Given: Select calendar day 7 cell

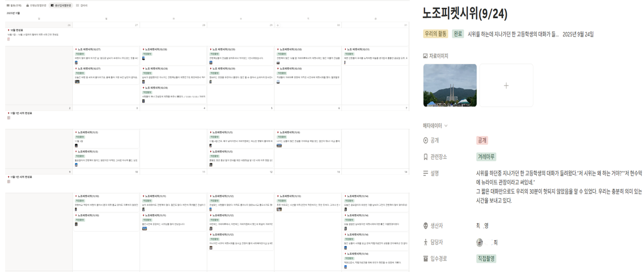Looking at the screenshot, I should (375, 108).
